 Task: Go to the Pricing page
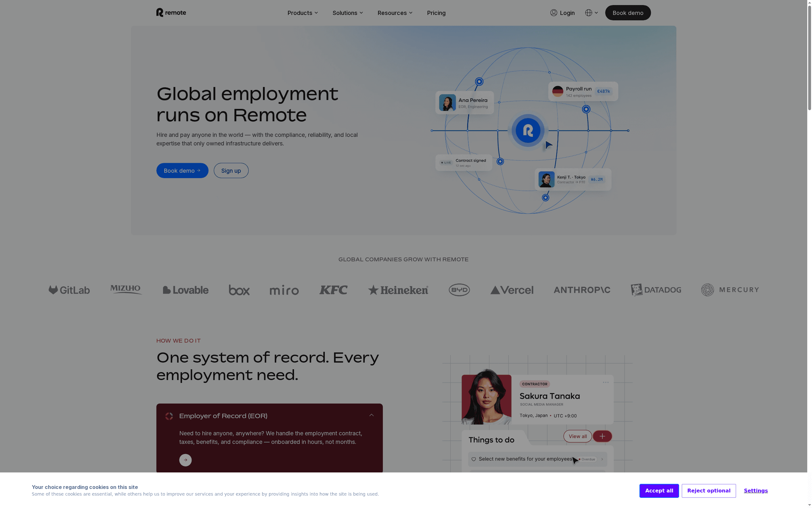(436, 13)
